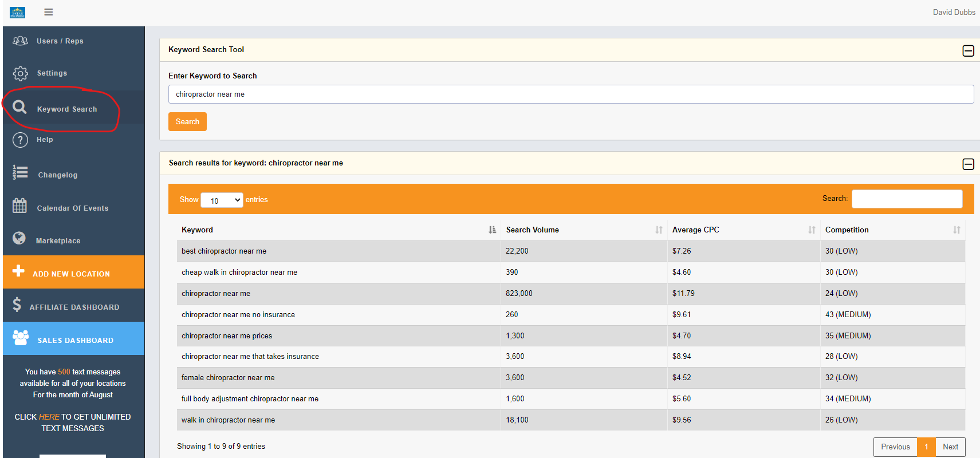Open Calendar Of Events icon
This screenshot has height=458, width=980.
tap(20, 206)
